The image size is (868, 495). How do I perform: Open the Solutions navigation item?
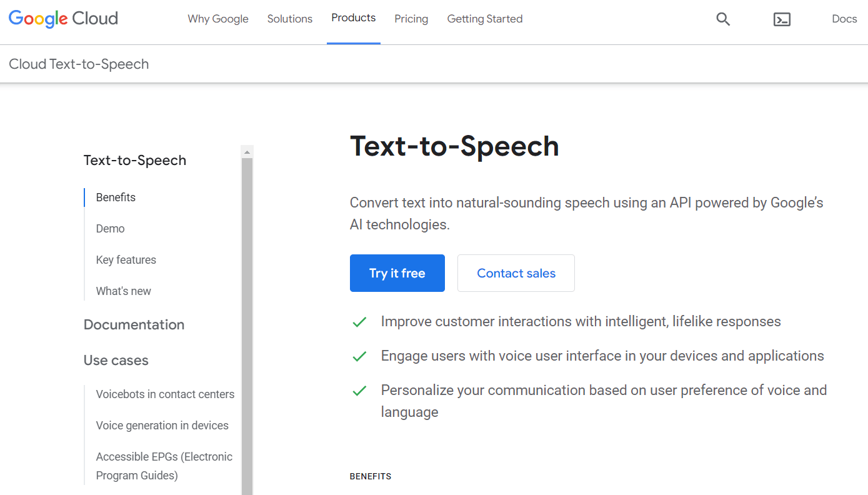pos(289,19)
